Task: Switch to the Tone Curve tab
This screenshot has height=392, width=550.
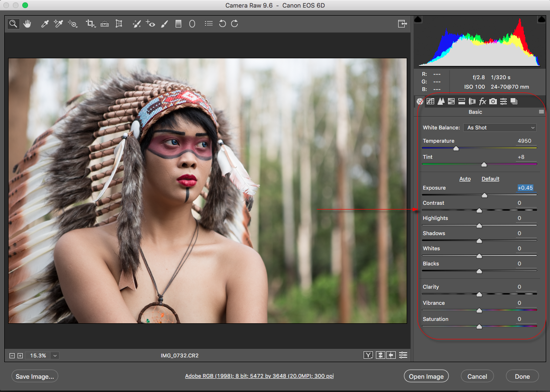Action: coord(430,101)
